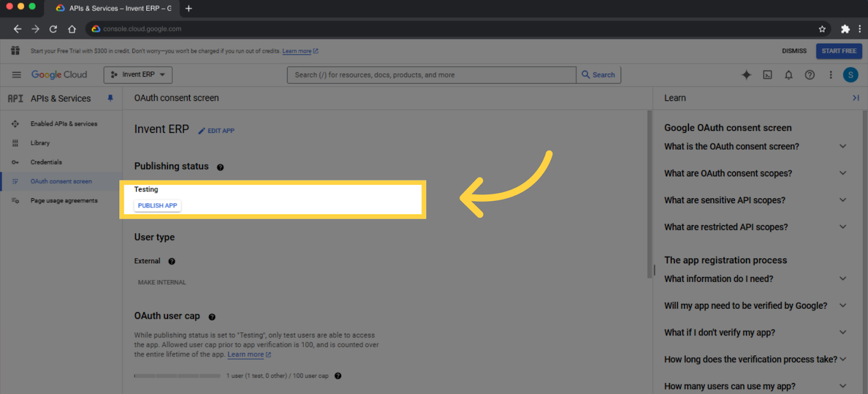Reload the page with the refresh icon

(x=53, y=29)
